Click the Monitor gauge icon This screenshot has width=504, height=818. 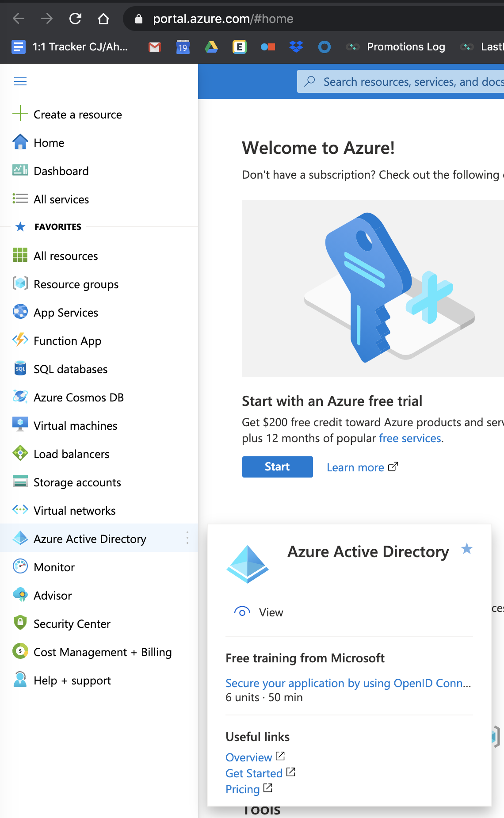tap(20, 566)
